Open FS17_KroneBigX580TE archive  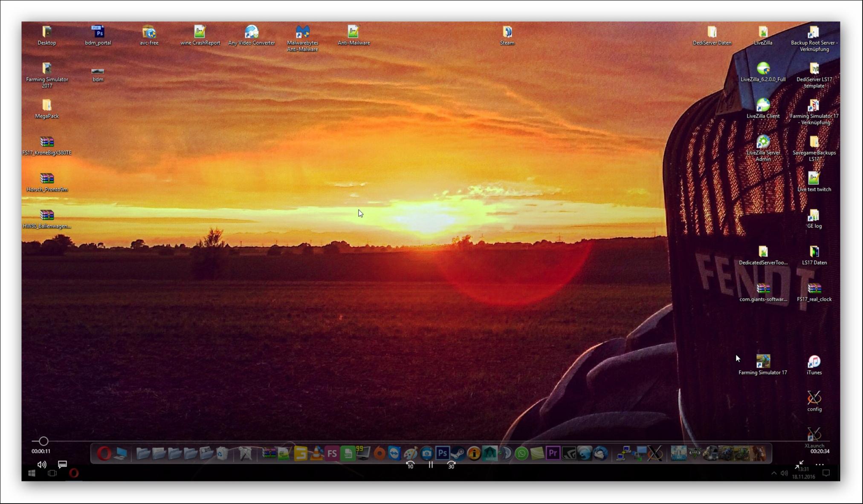coord(47,145)
